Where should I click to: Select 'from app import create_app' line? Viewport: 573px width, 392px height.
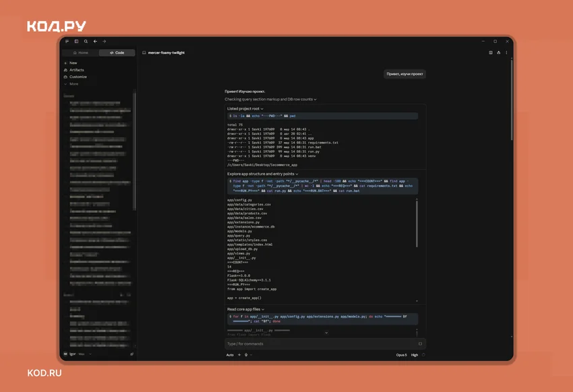pyautogui.click(x=252, y=289)
